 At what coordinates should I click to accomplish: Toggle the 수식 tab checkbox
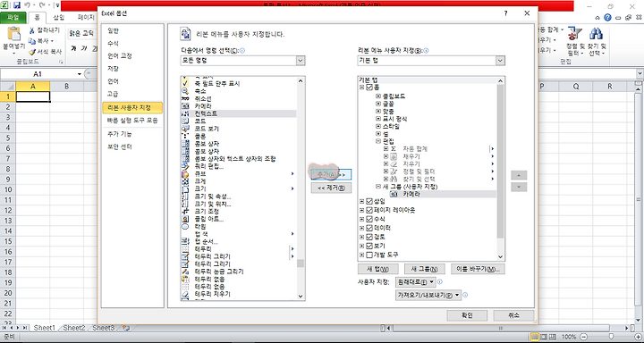tap(369, 219)
